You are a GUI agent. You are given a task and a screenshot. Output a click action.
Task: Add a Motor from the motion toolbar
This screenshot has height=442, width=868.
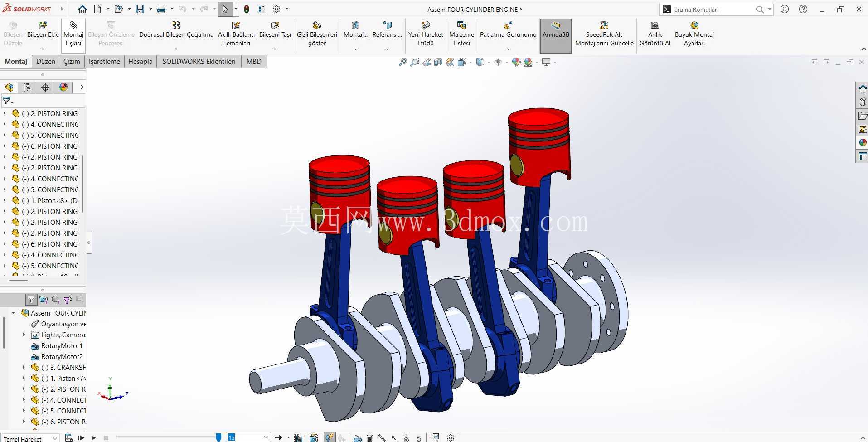coord(357,437)
